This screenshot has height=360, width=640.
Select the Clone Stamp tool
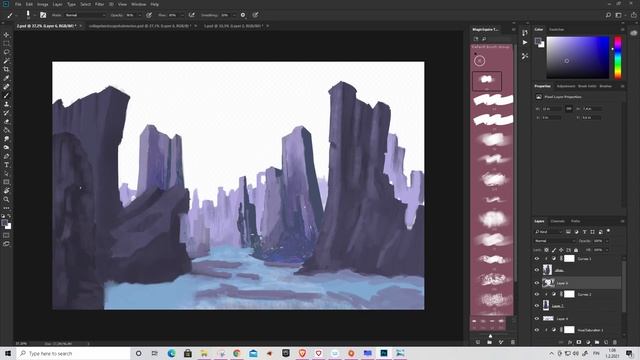[x=6, y=104]
